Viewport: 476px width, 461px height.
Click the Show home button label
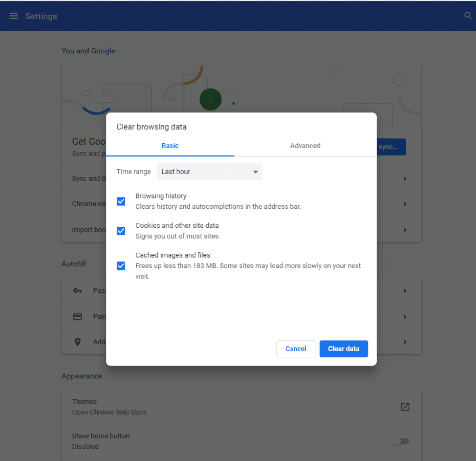click(x=101, y=436)
